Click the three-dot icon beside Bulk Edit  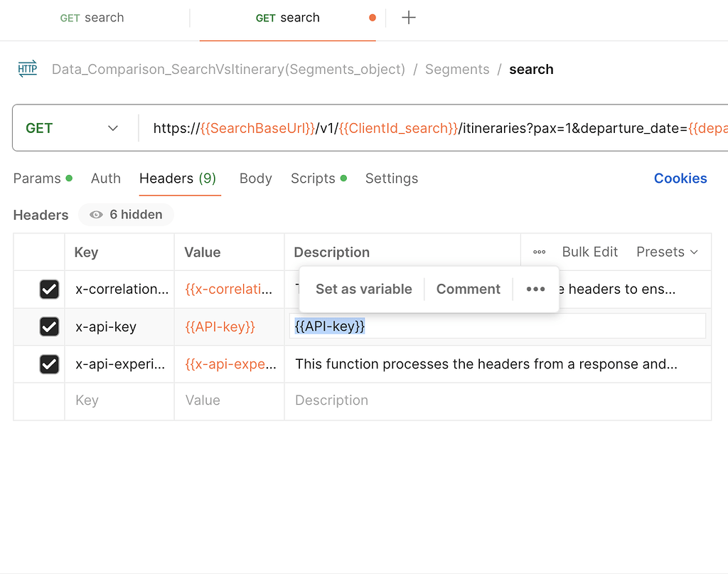click(538, 251)
